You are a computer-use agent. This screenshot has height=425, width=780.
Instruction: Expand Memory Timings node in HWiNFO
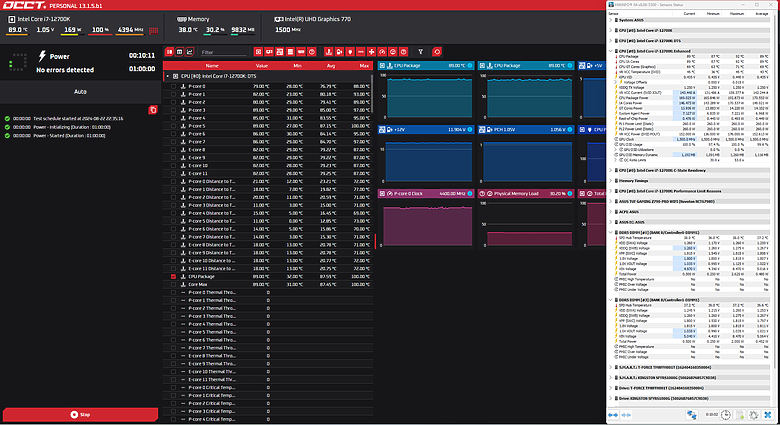pyautogui.click(x=610, y=181)
